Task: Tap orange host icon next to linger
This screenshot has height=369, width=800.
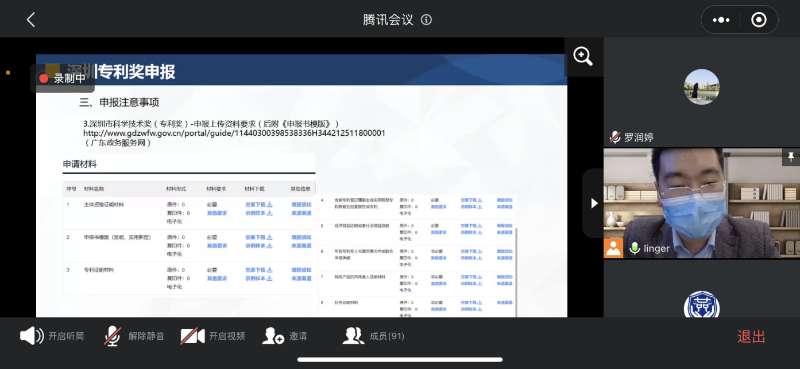Action: pos(613,248)
